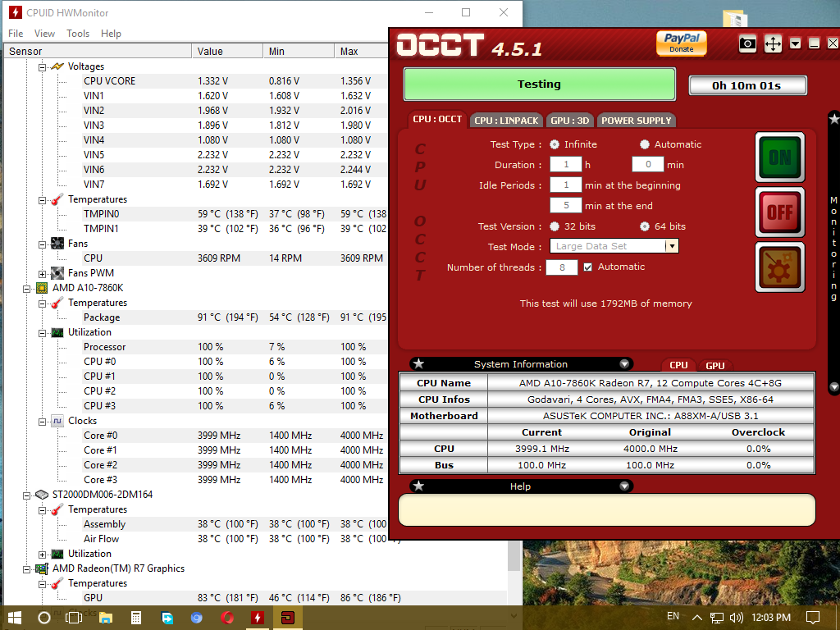The height and width of the screenshot is (630, 840).
Task: Open OCCT settings gear icon
Action: click(780, 267)
